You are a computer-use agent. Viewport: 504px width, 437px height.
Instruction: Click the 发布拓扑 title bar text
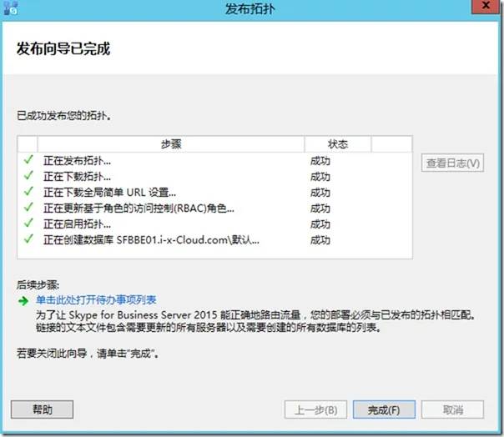(250, 8)
